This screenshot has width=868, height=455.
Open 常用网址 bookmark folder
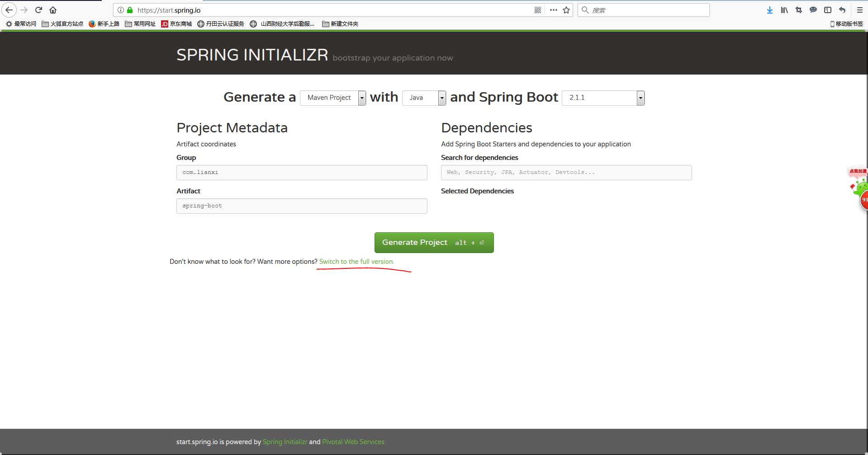[140, 24]
